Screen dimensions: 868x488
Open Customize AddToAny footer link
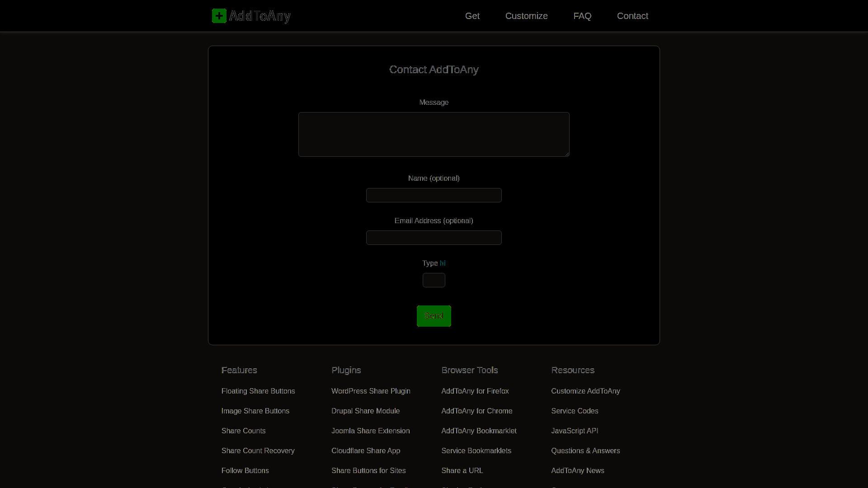pos(585,391)
